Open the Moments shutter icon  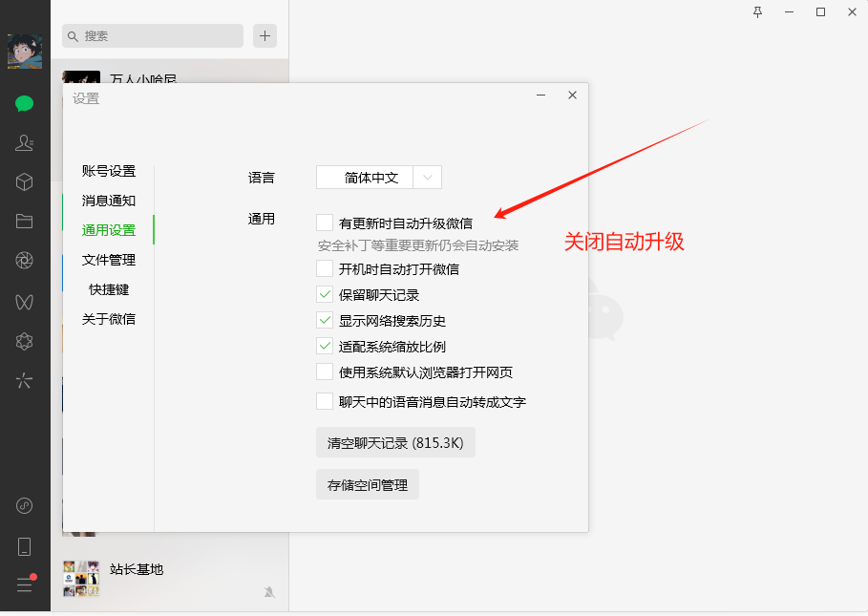(25, 260)
